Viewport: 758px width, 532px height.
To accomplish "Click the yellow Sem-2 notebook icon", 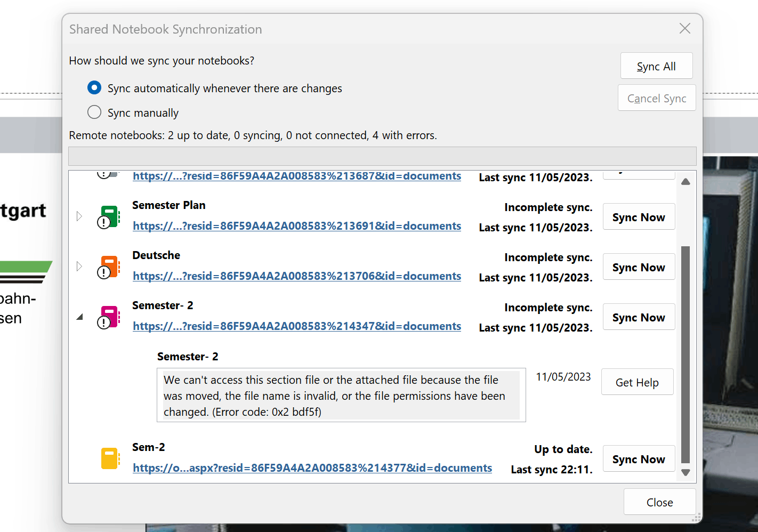I will 110,458.
